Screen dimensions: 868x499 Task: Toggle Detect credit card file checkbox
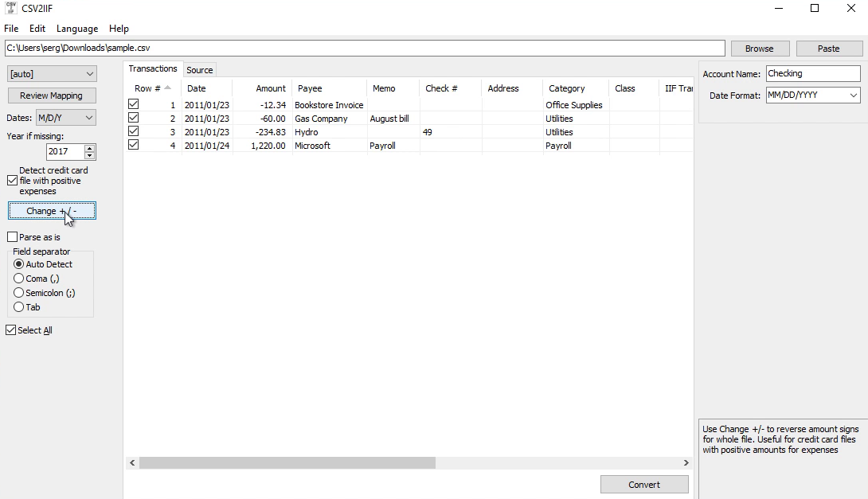coord(12,181)
